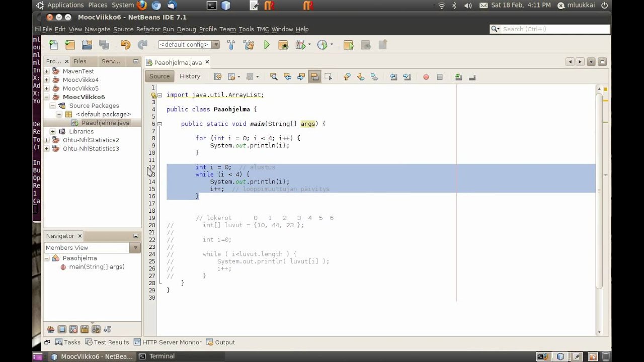
Task: Click the Find Previous Occurrence icon
Action: coord(287,77)
